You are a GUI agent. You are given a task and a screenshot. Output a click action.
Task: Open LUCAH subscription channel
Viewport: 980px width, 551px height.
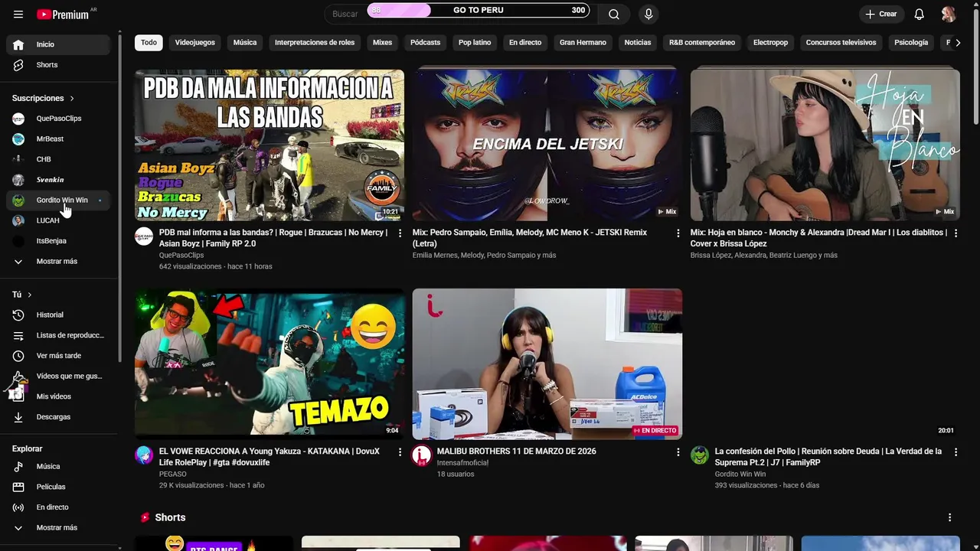click(58, 220)
